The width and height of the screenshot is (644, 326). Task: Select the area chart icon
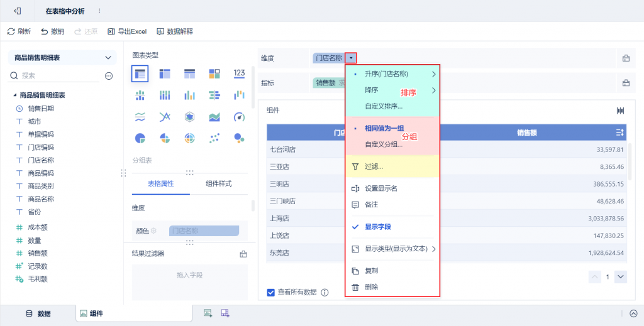tap(214, 117)
